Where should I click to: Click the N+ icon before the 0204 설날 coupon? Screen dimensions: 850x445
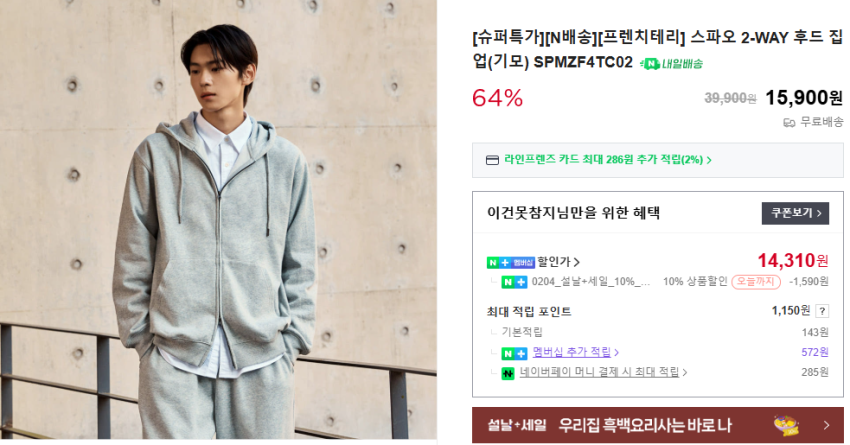pos(514,282)
